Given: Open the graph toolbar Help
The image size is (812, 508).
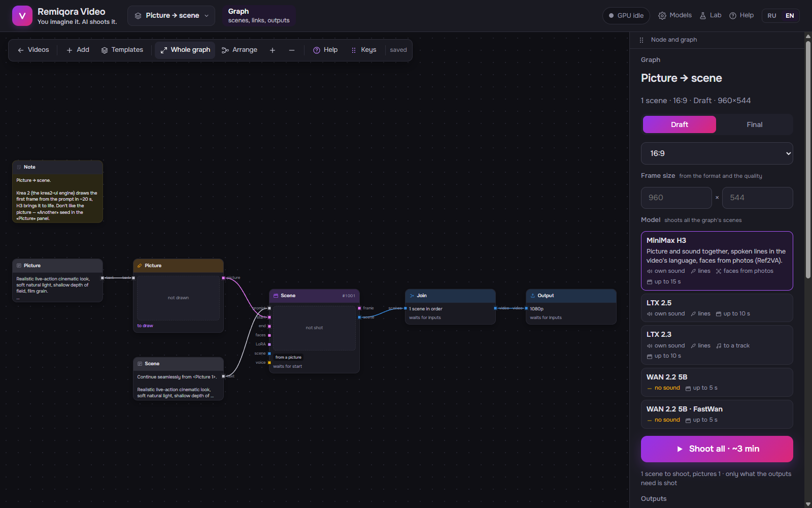Looking at the screenshot, I should click(325, 50).
